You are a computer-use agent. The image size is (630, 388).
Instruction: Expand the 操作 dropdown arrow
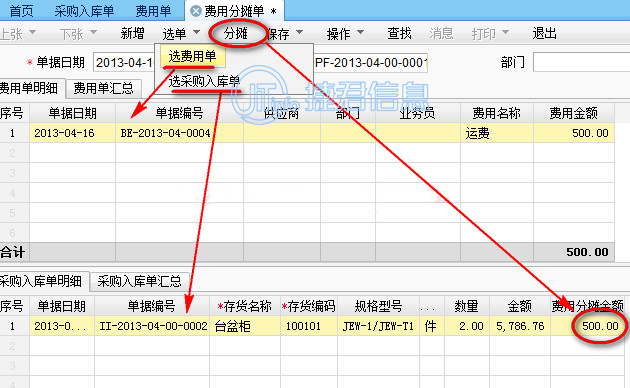pos(360,32)
